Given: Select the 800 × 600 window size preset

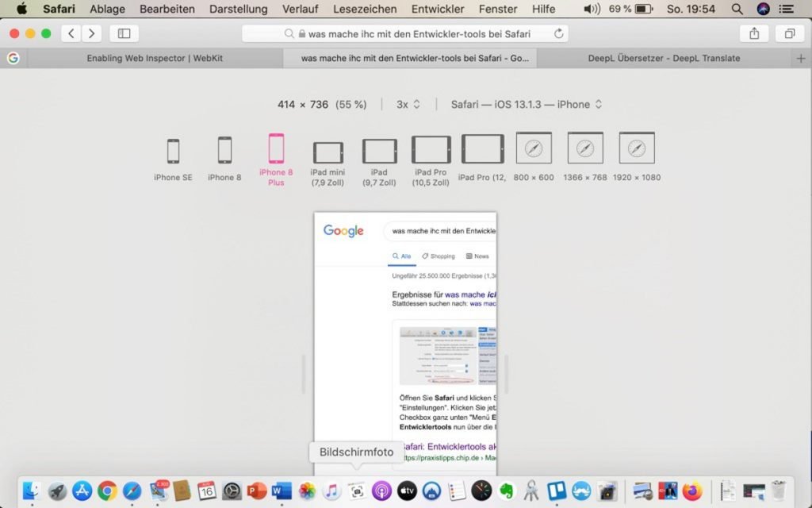Looking at the screenshot, I should point(534,157).
